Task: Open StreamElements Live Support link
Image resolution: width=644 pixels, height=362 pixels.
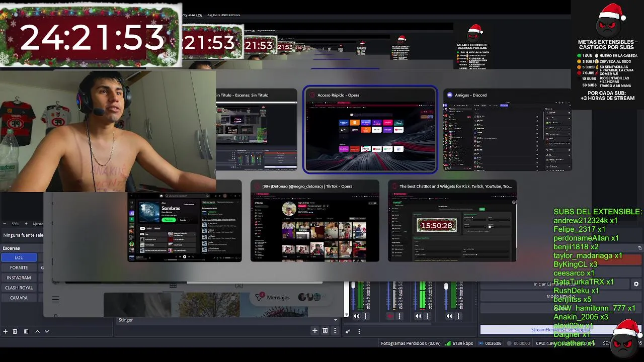Action: tap(560, 330)
